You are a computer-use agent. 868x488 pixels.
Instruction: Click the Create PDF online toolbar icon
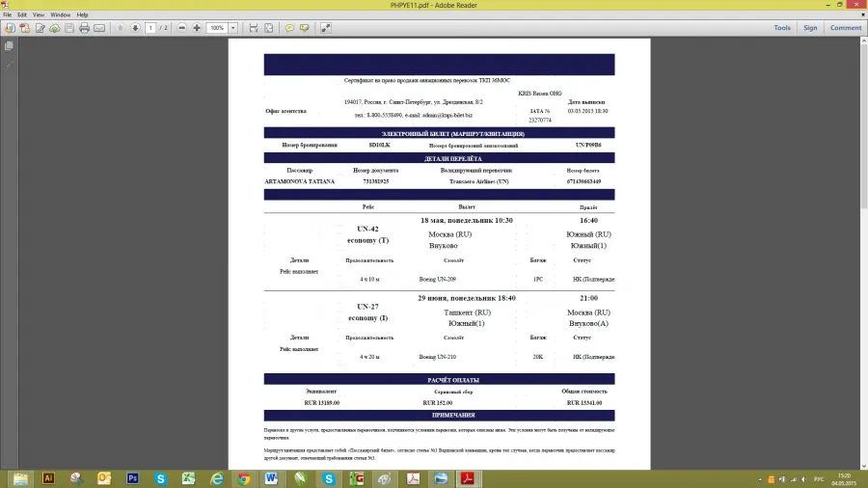click(25, 28)
